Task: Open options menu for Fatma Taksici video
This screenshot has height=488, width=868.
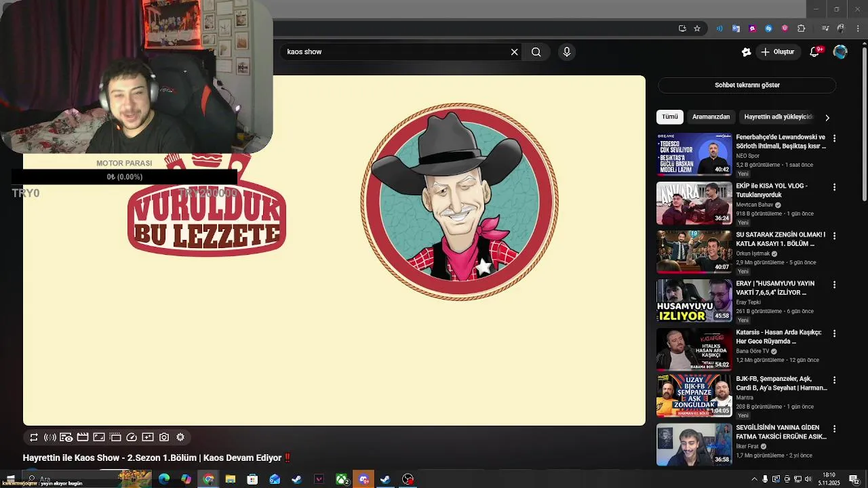Action: [x=834, y=429]
